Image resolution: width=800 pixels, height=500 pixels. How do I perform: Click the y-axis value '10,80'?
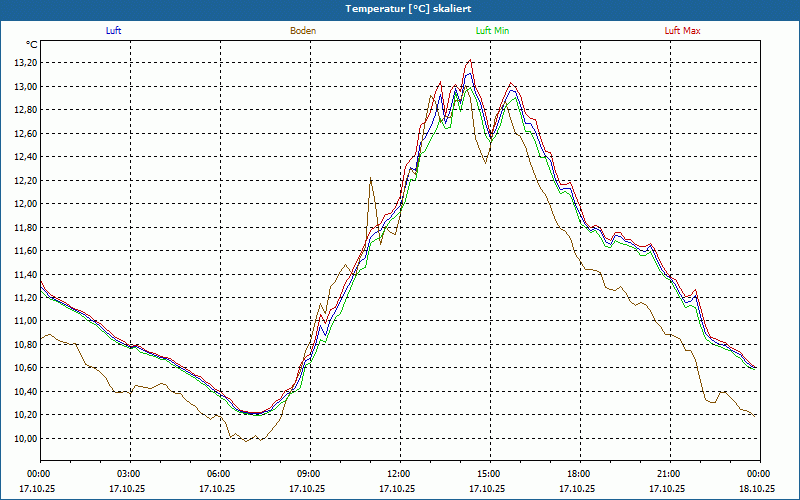click(27, 344)
